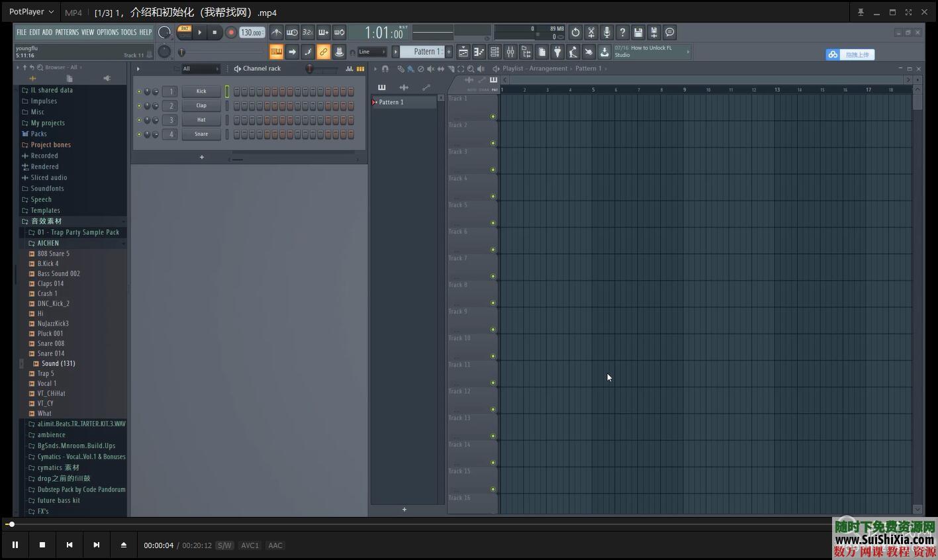The height and width of the screenshot is (560, 938).
Task: Open the Playlist menu arrow
Action: 375,69
